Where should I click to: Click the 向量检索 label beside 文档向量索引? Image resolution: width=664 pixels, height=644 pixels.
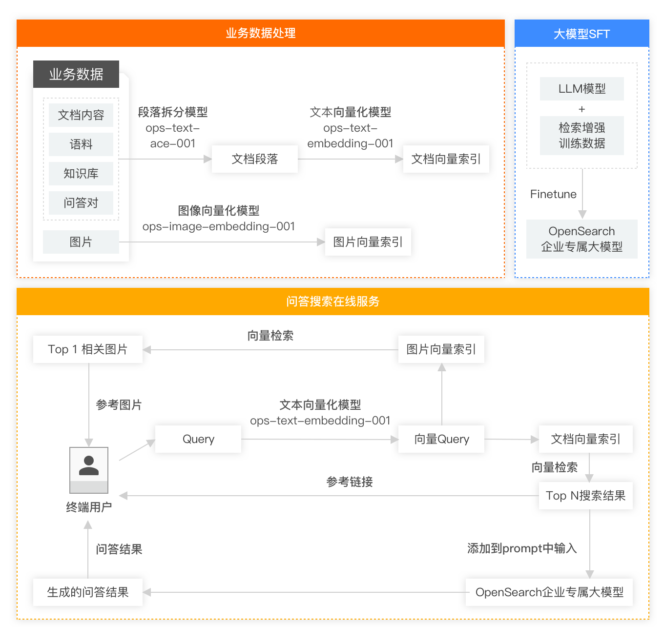pos(555,467)
